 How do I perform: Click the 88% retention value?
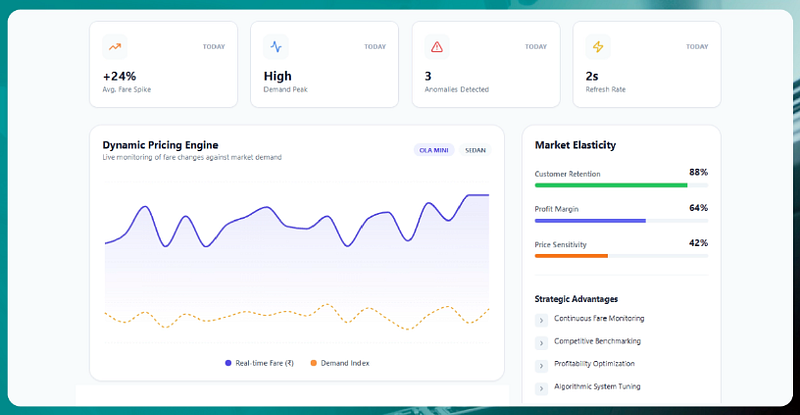[x=698, y=172]
